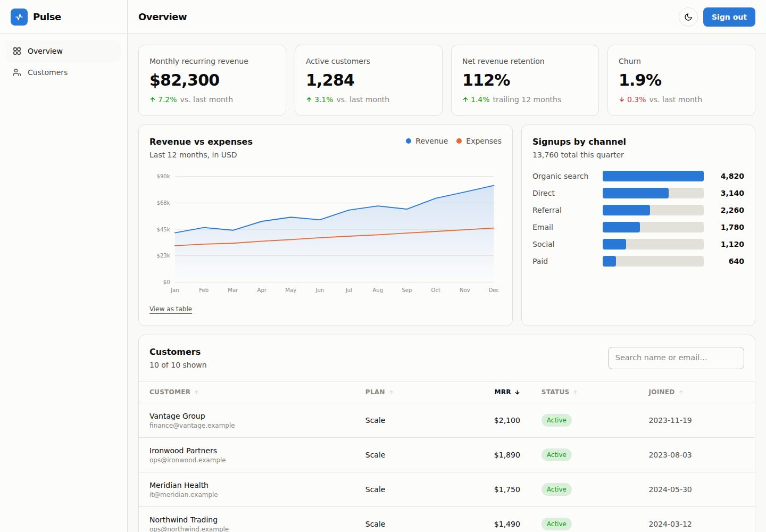
Task: Click the $82,300 monthly recurring revenue value
Action: coord(185,80)
